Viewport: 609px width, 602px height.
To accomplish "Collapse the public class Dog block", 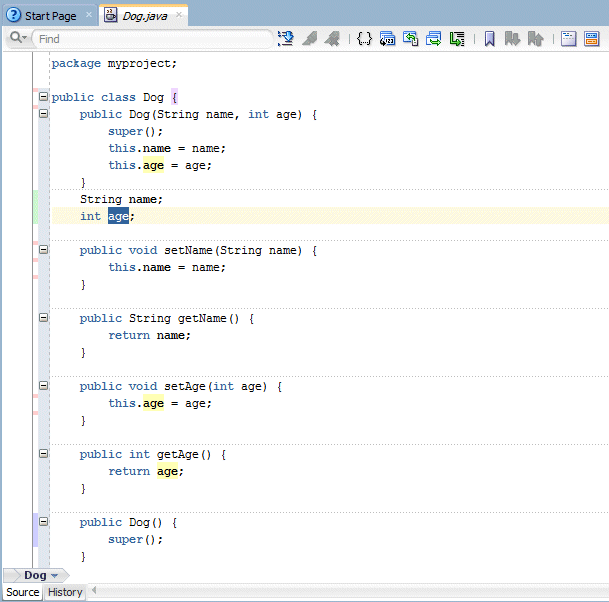I will click(x=44, y=96).
